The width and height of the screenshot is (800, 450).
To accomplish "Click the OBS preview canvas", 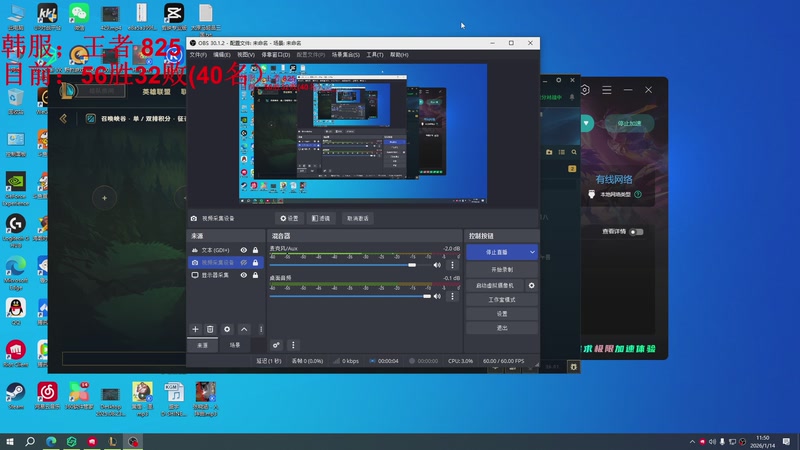I will pos(363,134).
